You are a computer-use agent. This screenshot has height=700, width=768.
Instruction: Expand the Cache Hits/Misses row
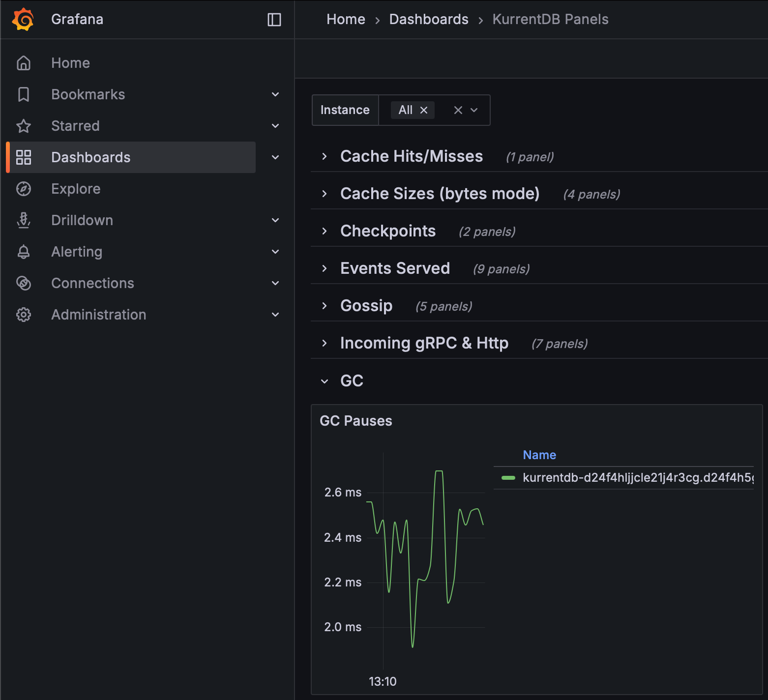[x=325, y=156]
